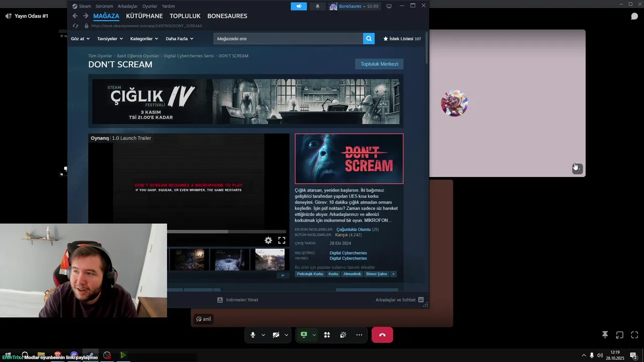Select the first visible dark screenshot thumbnail
The height and width of the screenshot is (362, 644).
click(189, 259)
